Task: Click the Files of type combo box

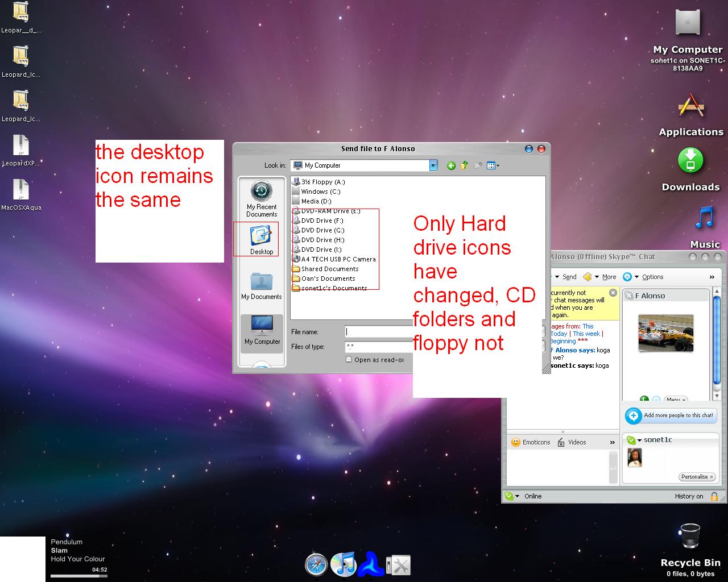Action: tap(379, 346)
